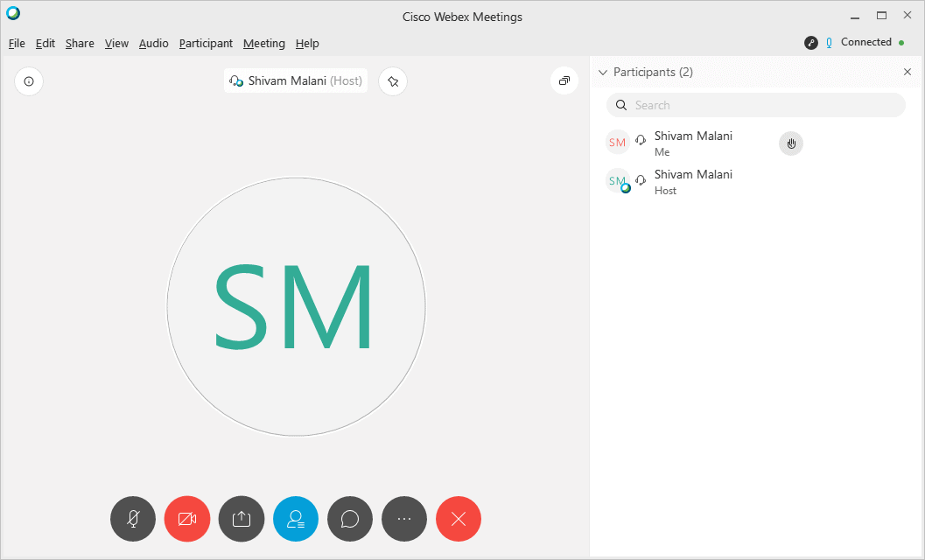Maximize the Webex Meetings window
The width and height of the screenshot is (925, 560).
(881, 16)
